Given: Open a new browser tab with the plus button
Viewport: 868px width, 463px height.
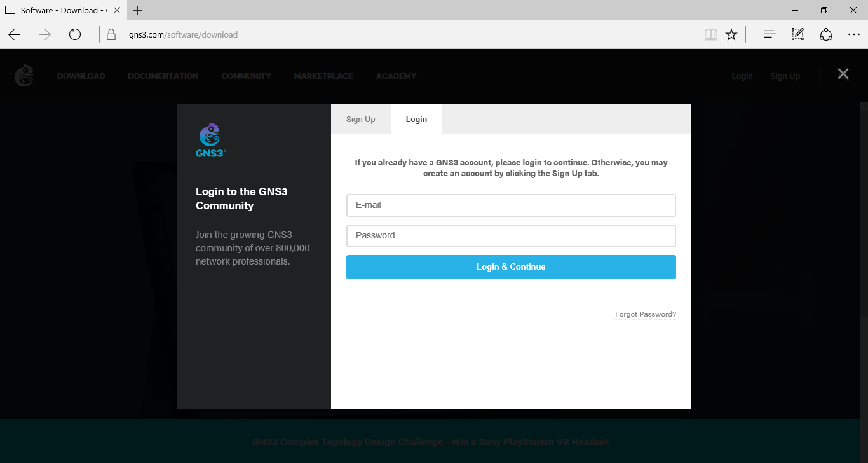Looking at the screenshot, I should pos(137,10).
